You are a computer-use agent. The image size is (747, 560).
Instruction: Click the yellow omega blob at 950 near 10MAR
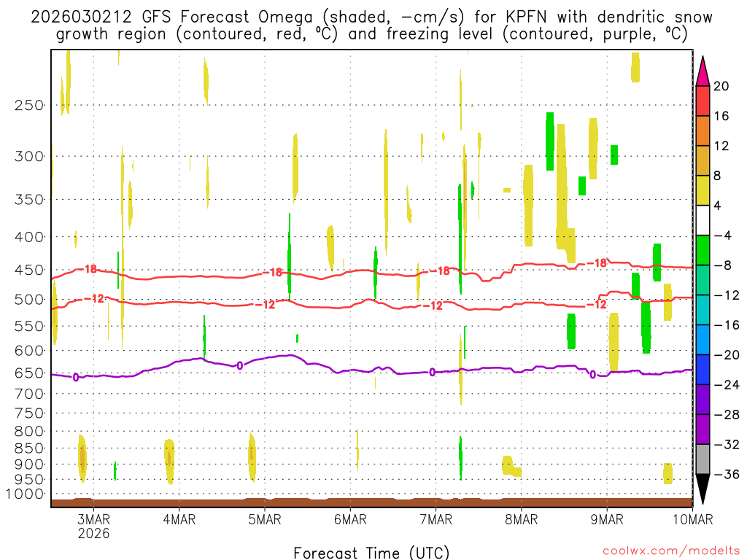click(x=668, y=473)
